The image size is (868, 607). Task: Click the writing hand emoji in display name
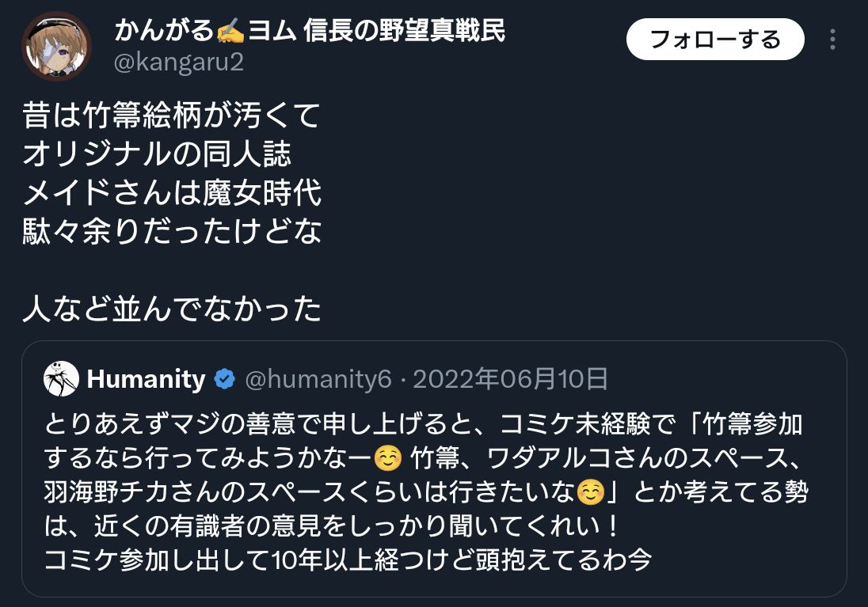(231, 32)
